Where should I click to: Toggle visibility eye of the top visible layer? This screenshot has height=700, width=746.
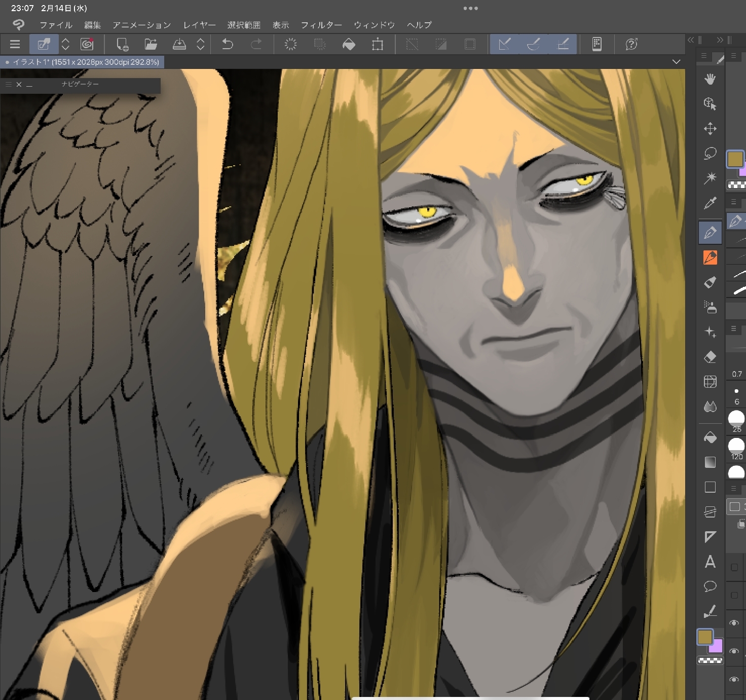tap(734, 623)
